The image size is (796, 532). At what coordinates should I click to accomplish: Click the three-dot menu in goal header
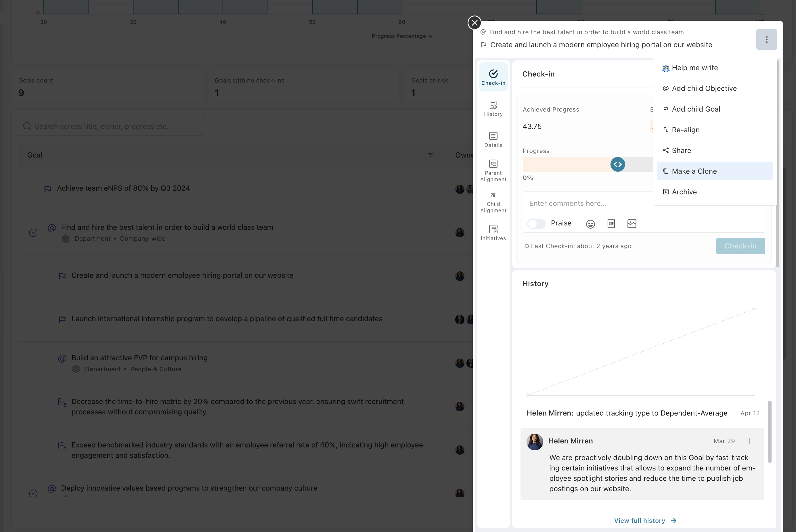point(766,40)
